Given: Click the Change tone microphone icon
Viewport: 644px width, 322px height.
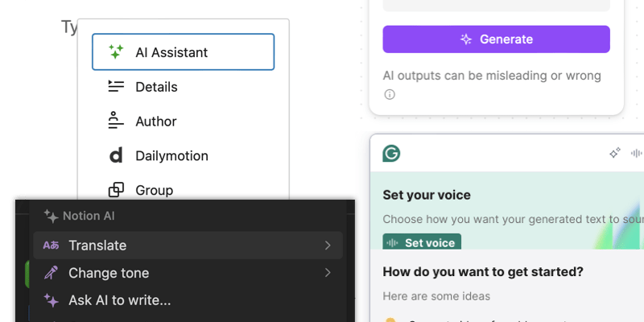Looking at the screenshot, I should pyautogui.click(x=51, y=273).
